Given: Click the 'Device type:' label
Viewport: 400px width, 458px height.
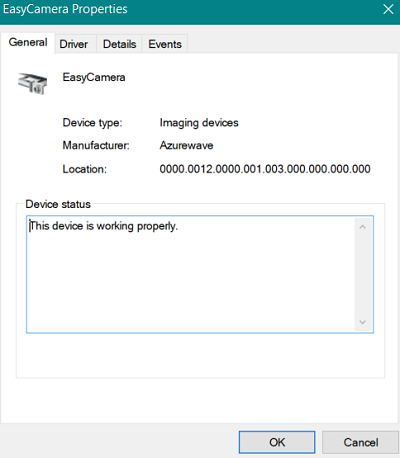Looking at the screenshot, I should 92,123.
